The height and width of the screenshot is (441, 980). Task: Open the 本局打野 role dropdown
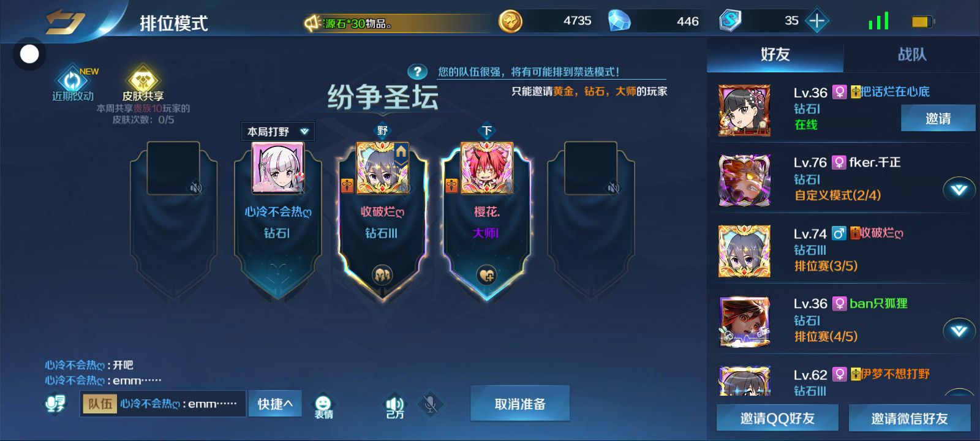coord(278,132)
